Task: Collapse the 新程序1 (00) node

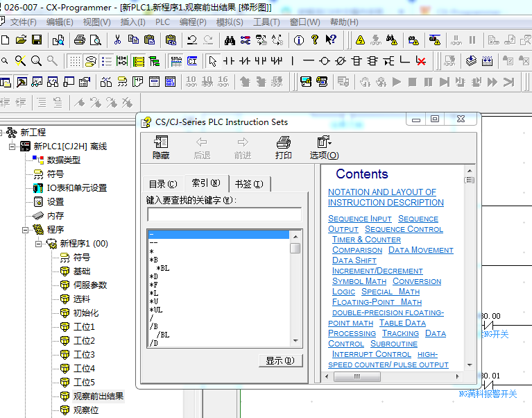Action: pos(38,244)
